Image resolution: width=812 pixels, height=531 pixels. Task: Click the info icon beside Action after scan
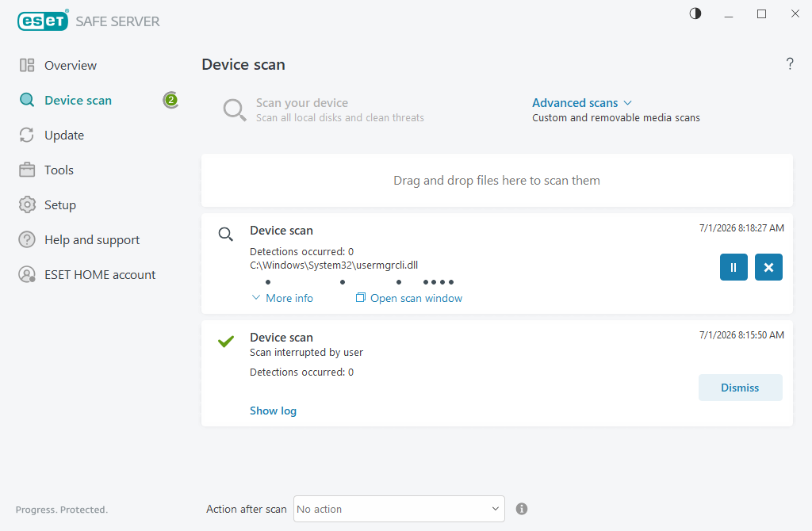pyautogui.click(x=522, y=509)
